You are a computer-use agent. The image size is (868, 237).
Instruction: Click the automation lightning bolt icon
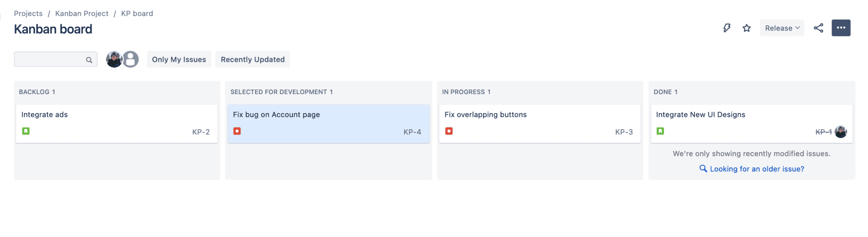pos(726,28)
